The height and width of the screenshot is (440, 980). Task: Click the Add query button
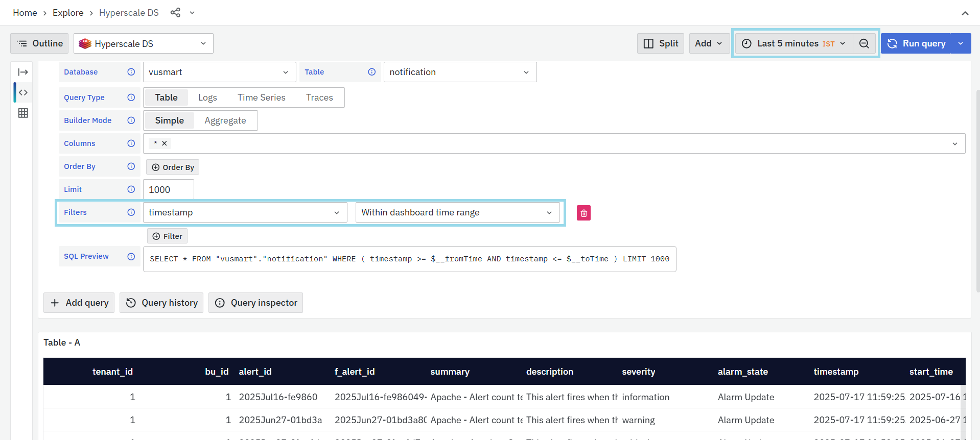pos(79,303)
